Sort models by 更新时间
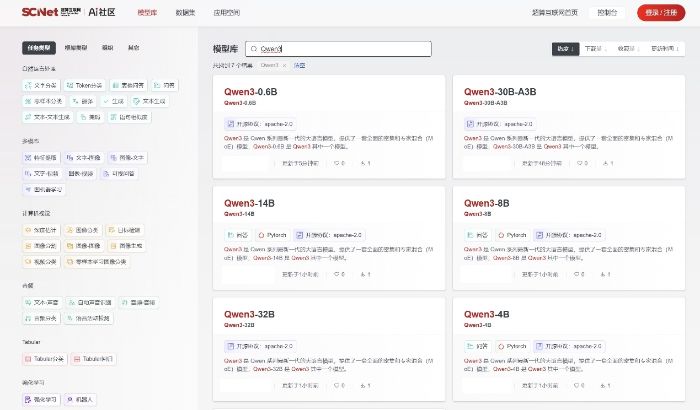 pyautogui.click(x=661, y=48)
